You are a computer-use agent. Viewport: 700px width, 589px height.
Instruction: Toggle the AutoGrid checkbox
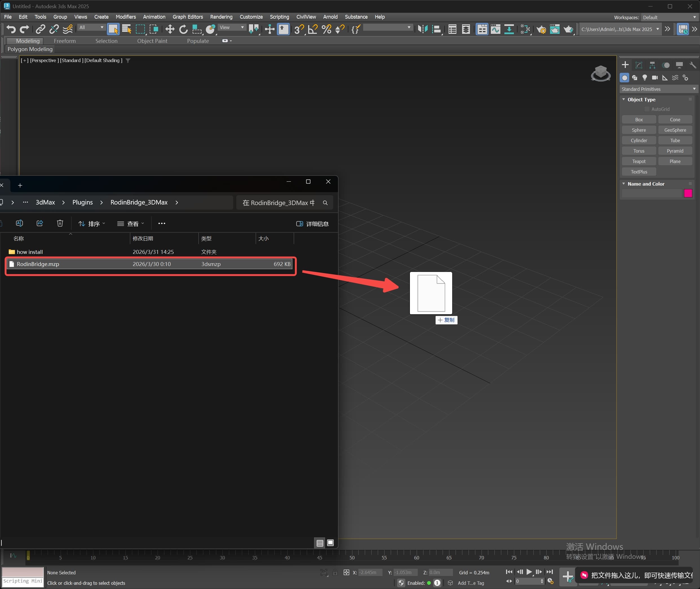(647, 109)
